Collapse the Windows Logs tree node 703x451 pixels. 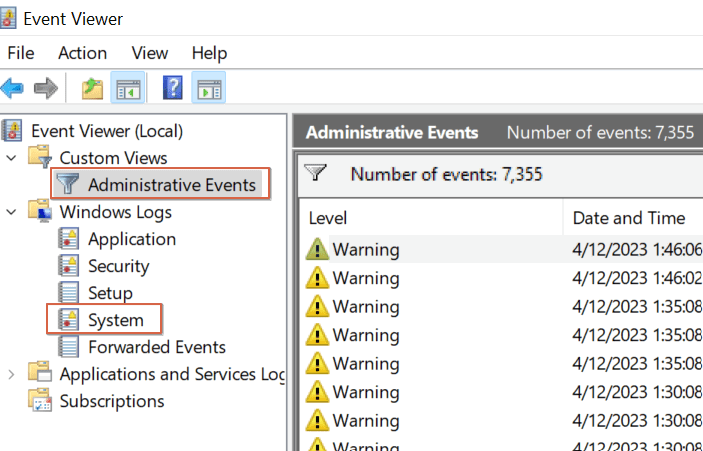(11, 212)
